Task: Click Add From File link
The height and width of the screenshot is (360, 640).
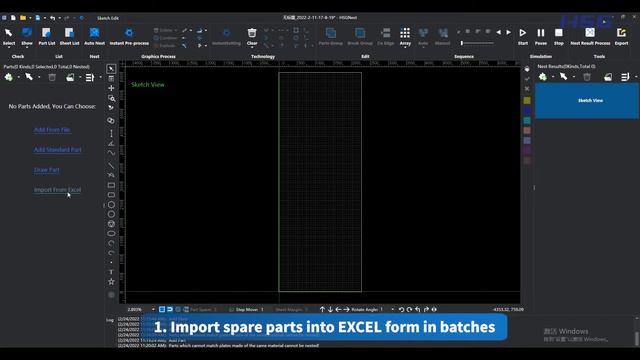Action: (x=52, y=130)
